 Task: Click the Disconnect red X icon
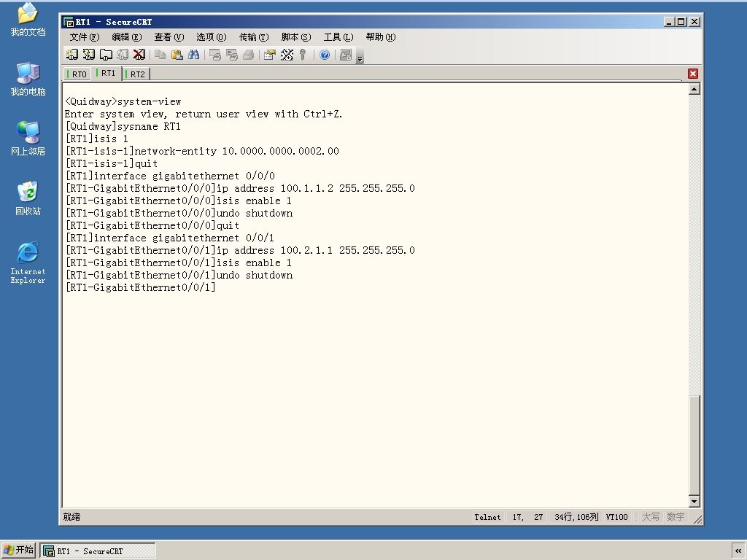pos(139,54)
